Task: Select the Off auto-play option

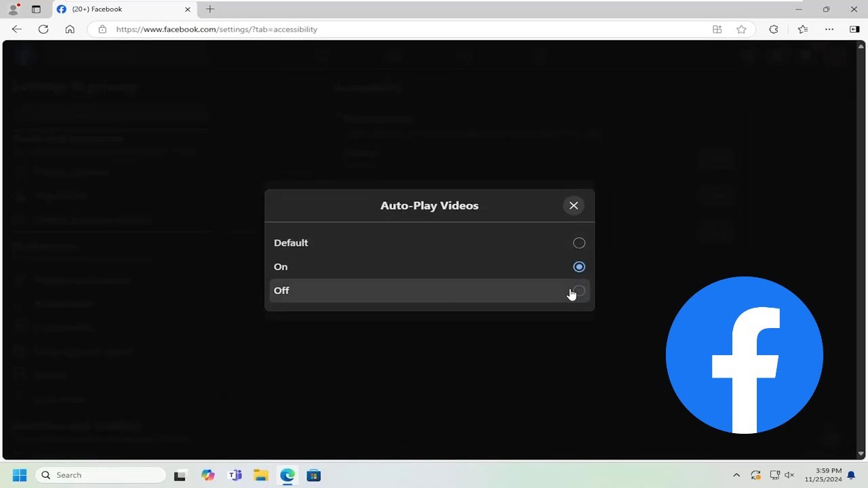Action: point(429,290)
